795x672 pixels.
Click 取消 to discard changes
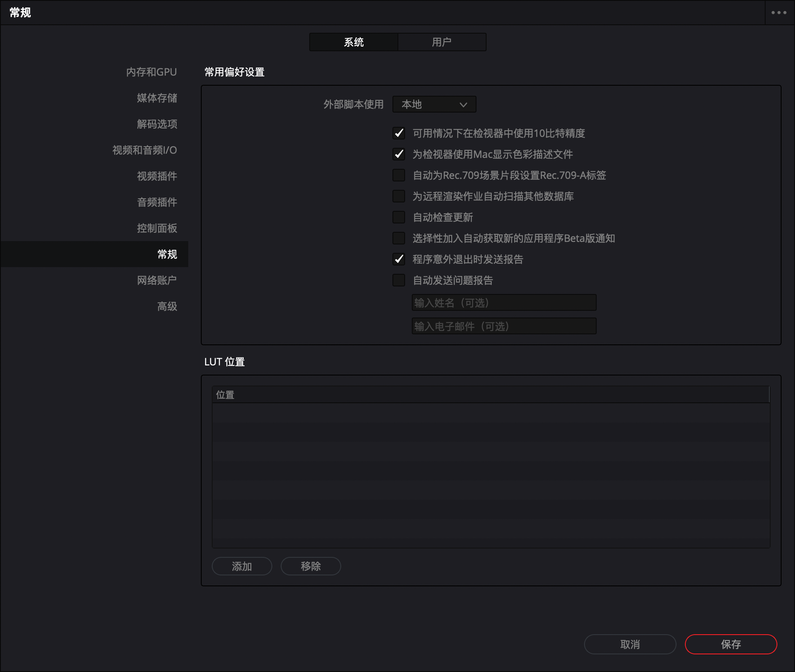(629, 644)
